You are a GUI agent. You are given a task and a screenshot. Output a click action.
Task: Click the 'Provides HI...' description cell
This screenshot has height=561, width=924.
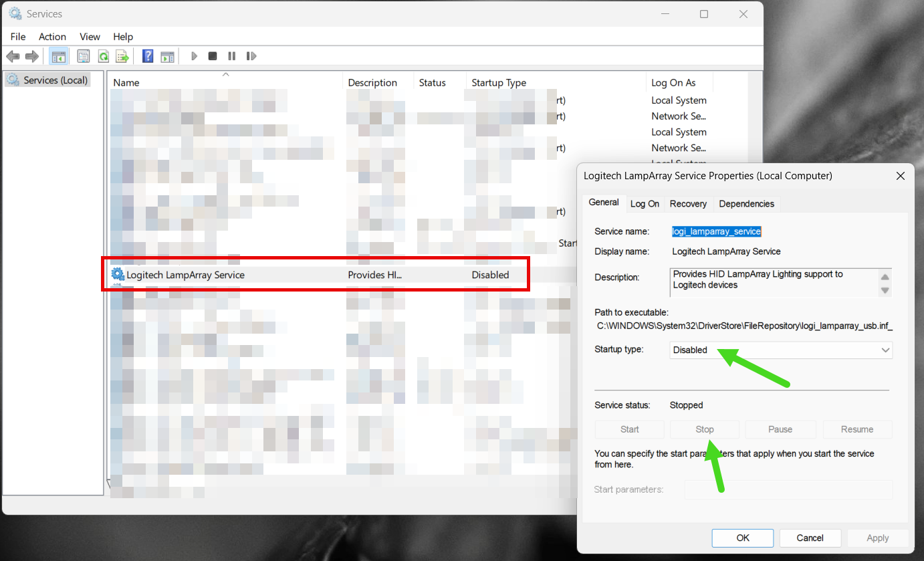374,275
